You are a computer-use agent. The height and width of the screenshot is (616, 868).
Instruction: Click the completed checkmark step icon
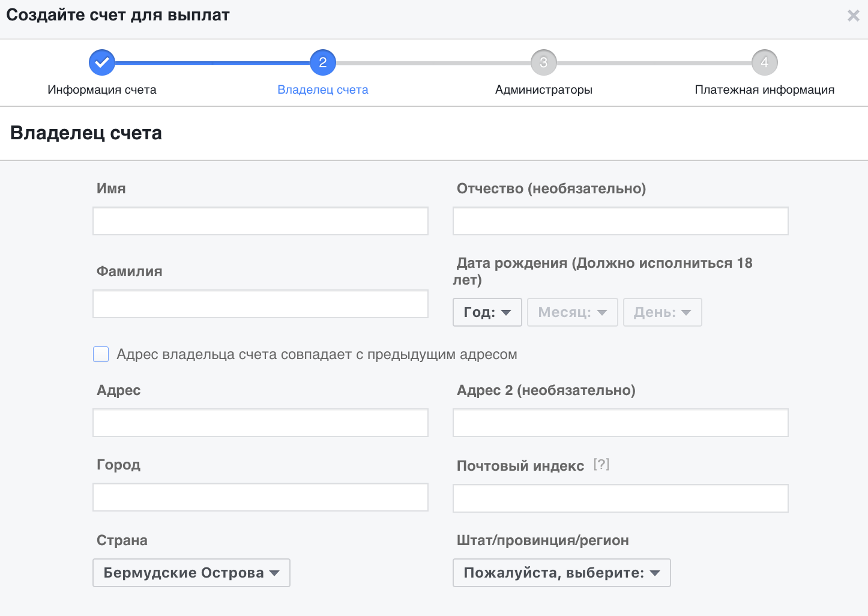[102, 62]
